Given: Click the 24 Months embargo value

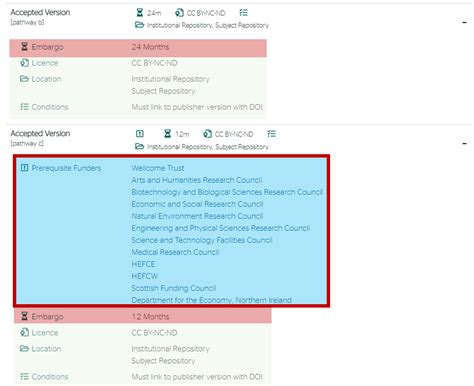Looking at the screenshot, I should pos(150,47).
